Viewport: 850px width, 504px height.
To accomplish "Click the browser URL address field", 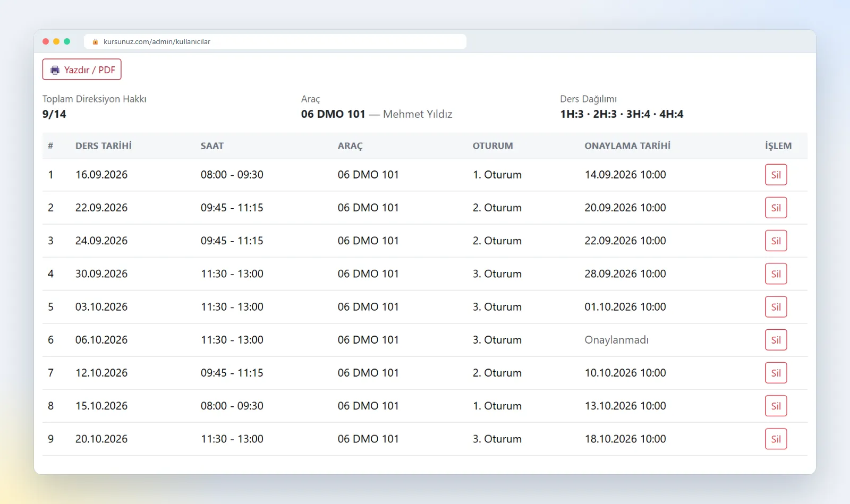I will (275, 41).
